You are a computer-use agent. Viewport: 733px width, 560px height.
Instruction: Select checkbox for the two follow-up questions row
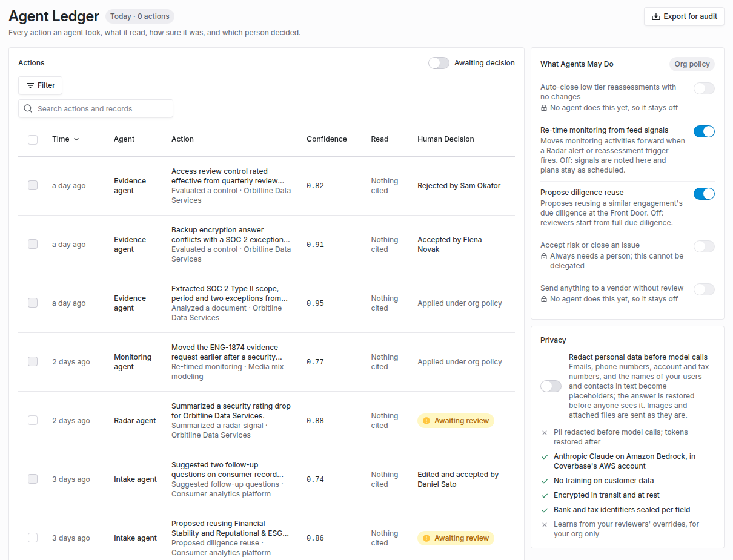pos(33,479)
